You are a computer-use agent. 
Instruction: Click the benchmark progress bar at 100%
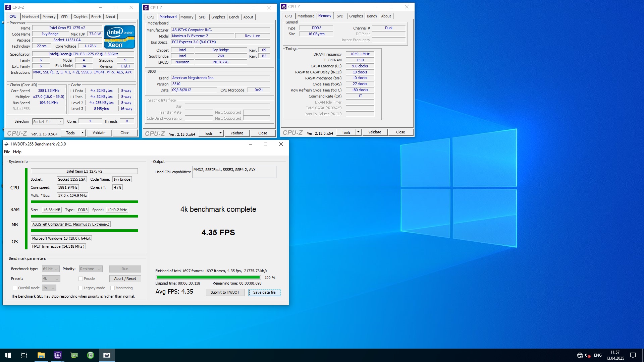pos(208,278)
